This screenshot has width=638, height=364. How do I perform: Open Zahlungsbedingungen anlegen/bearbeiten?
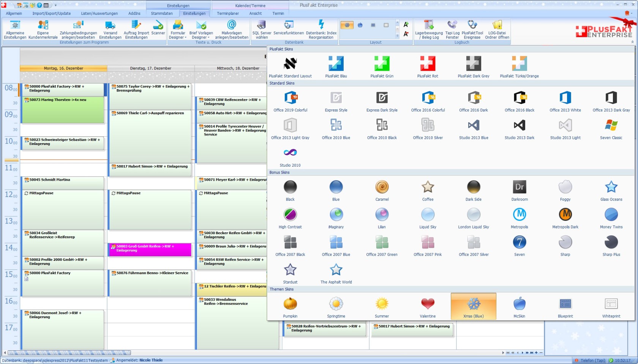coord(78,30)
